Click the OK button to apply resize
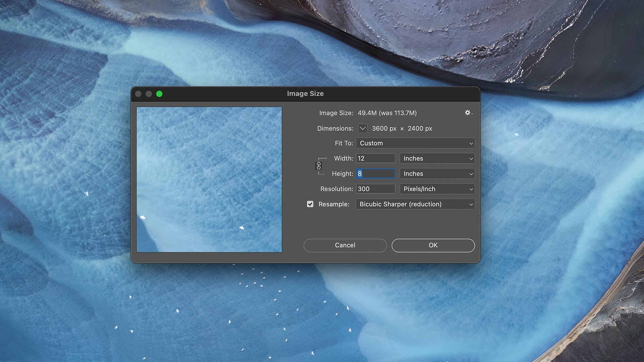The height and width of the screenshot is (362, 644). click(433, 245)
